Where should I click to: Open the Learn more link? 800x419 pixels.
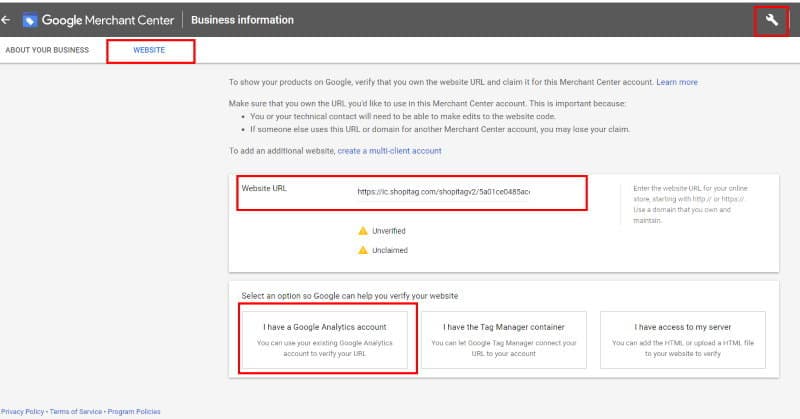[677, 82]
